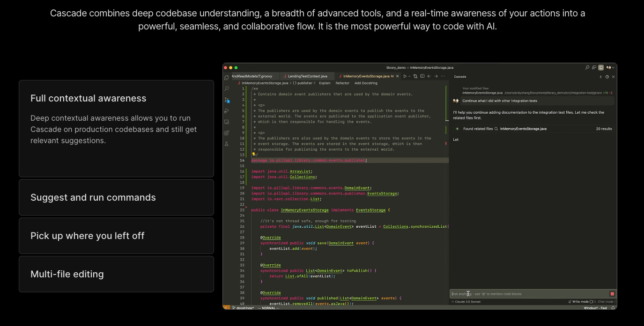Image resolution: width=644 pixels, height=326 pixels.
Task: Open the Explorer icon in the activity bar
Action: click(227, 77)
